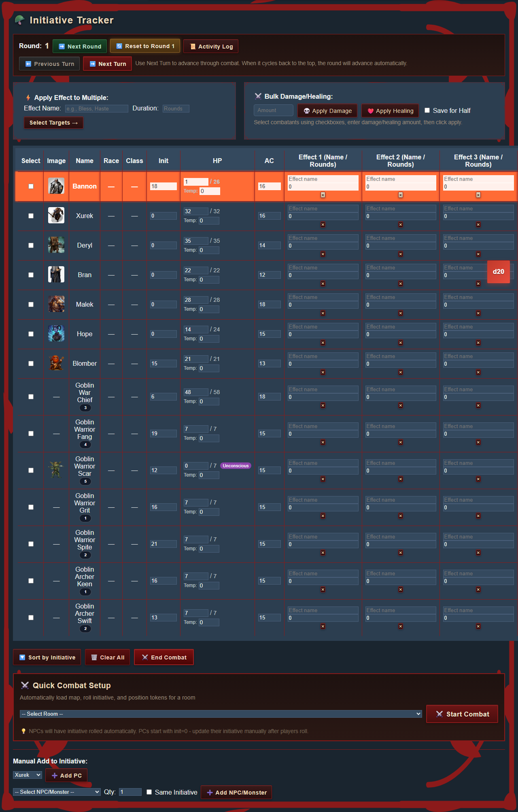The image size is (518, 812).
Task: Click Xurek's portrait image
Action: pyautogui.click(x=56, y=216)
